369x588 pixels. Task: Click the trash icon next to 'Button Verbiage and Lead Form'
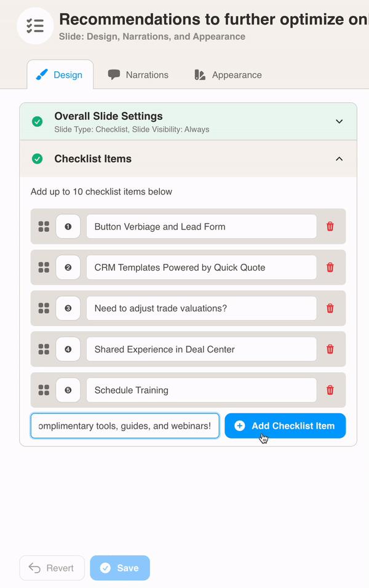(x=330, y=226)
